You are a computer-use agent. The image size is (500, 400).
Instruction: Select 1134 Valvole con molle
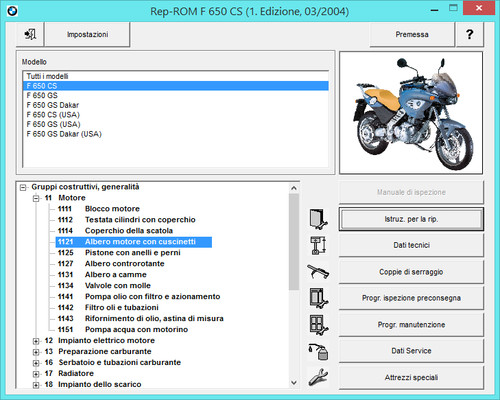pos(104,286)
